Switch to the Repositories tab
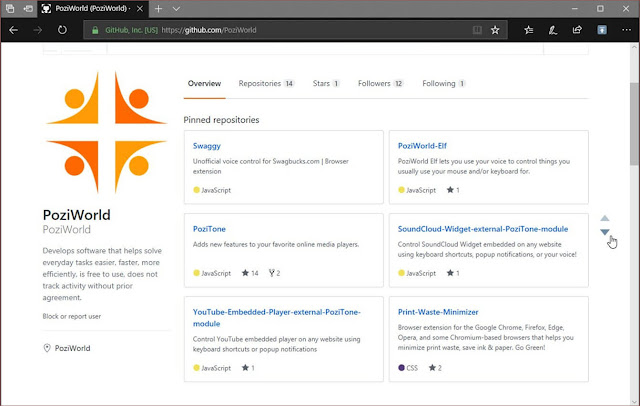This screenshot has width=640, height=406. (x=266, y=83)
